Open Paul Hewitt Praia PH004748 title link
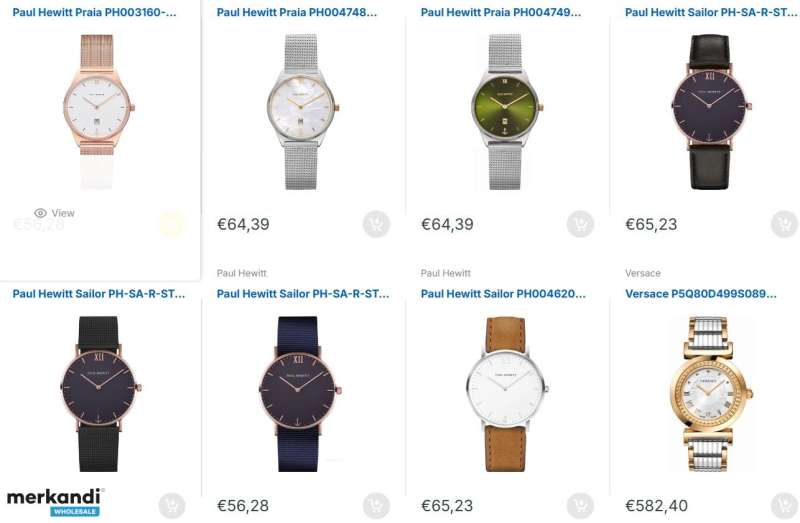 297,12
